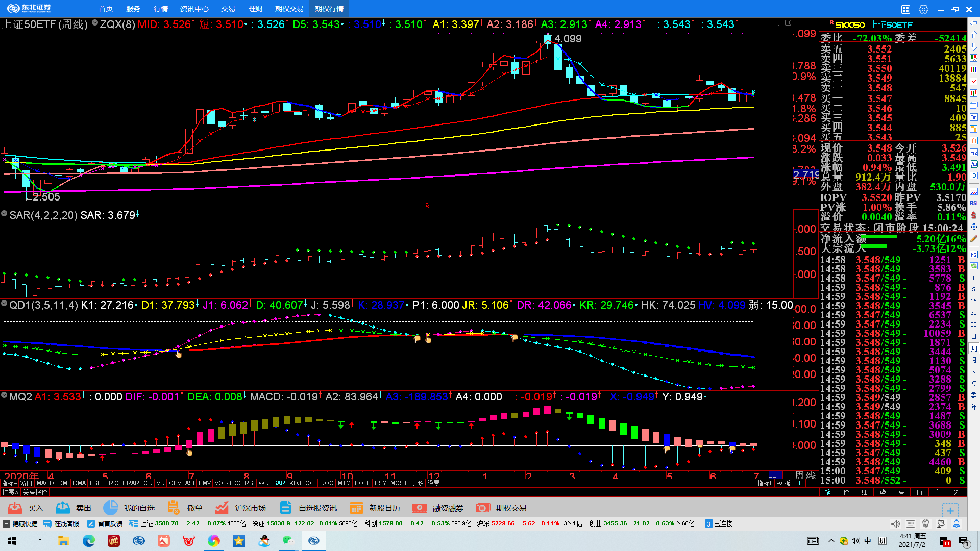Expand the 扩展 panel arrow
Screen dimensions: 980x551
pyautogui.click(x=10, y=492)
